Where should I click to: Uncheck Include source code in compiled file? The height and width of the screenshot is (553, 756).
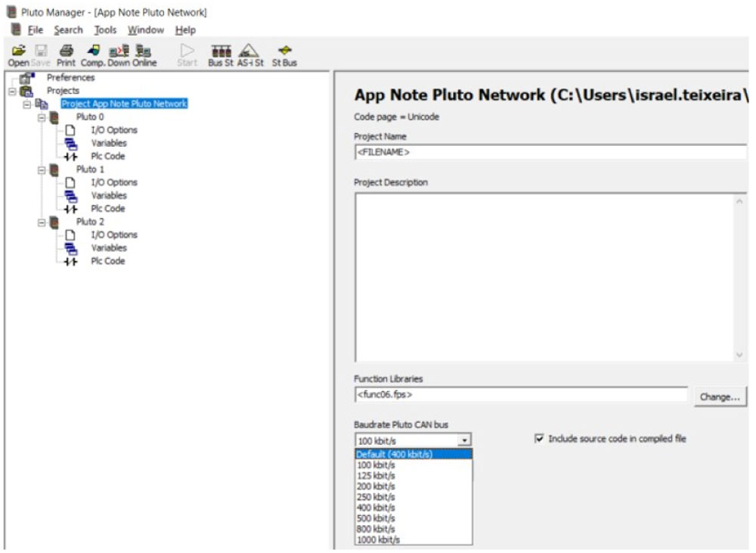coord(539,439)
